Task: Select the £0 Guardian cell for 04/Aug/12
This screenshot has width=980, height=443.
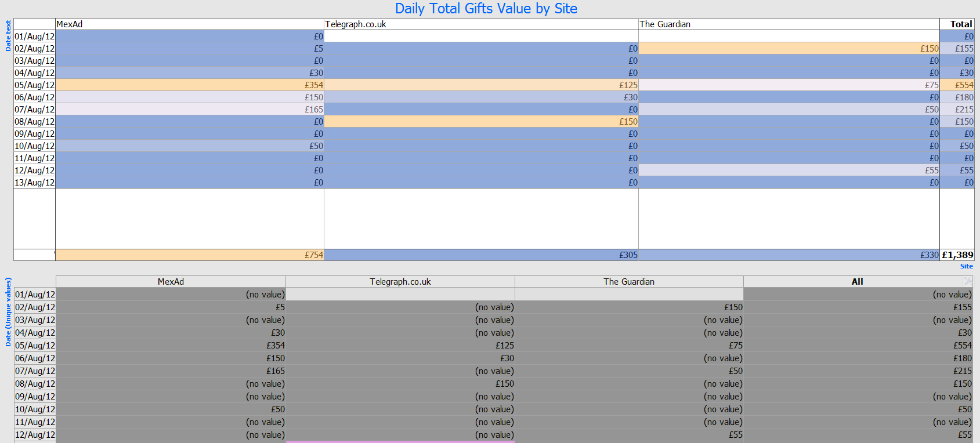Action: click(x=789, y=73)
